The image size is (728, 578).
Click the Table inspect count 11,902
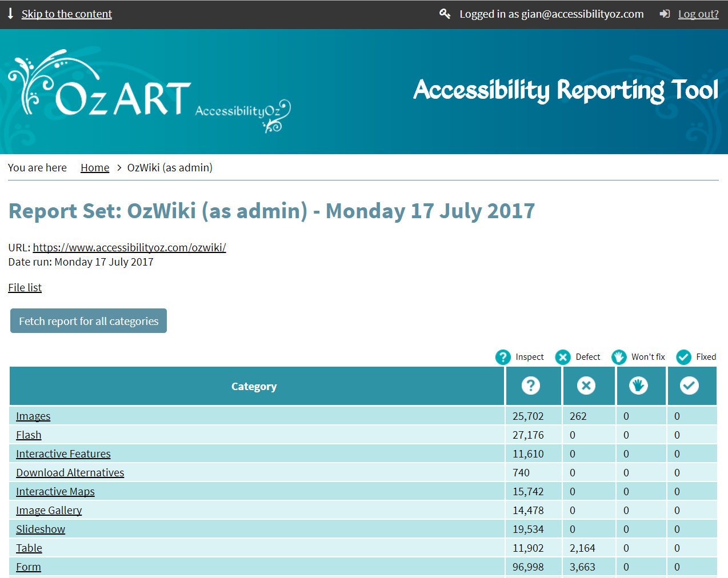click(528, 548)
